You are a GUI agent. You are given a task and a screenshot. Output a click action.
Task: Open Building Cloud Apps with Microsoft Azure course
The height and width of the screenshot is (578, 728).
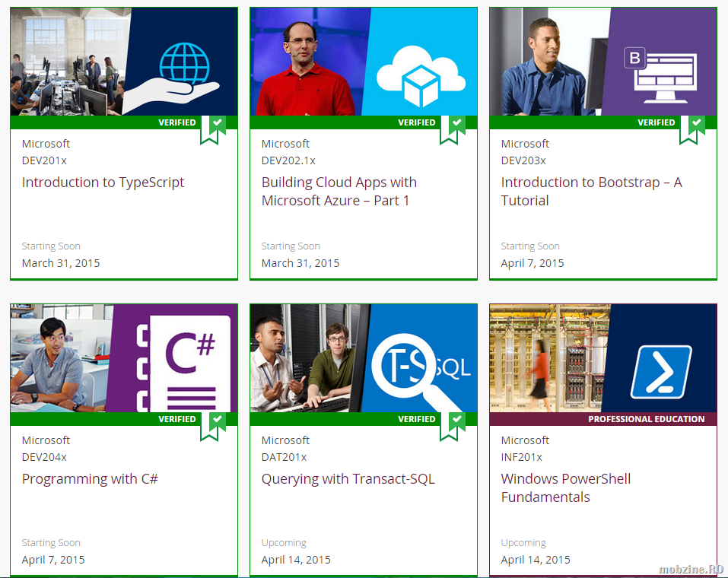(x=339, y=192)
